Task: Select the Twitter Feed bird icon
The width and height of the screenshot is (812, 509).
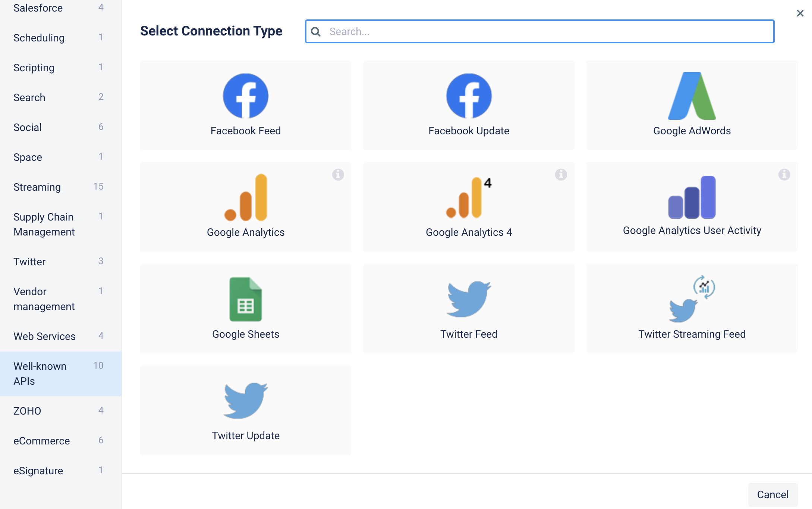Action: coord(469,299)
